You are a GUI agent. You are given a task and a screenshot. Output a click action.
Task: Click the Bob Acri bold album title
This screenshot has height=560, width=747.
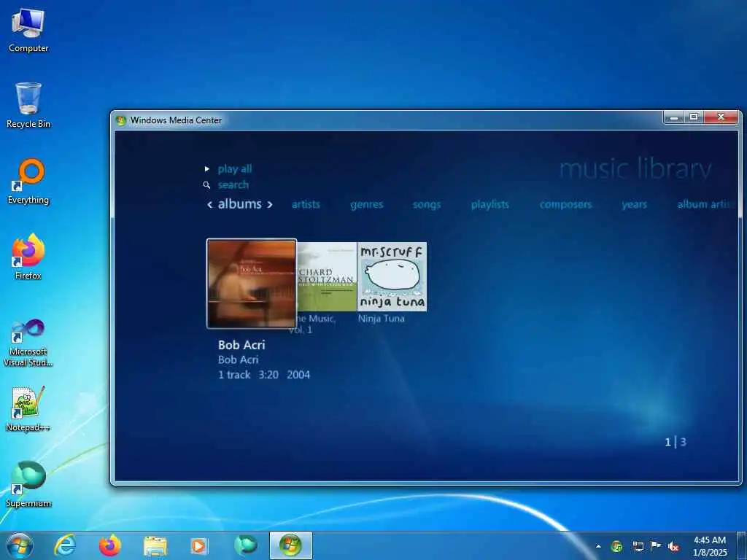click(x=241, y=345)
